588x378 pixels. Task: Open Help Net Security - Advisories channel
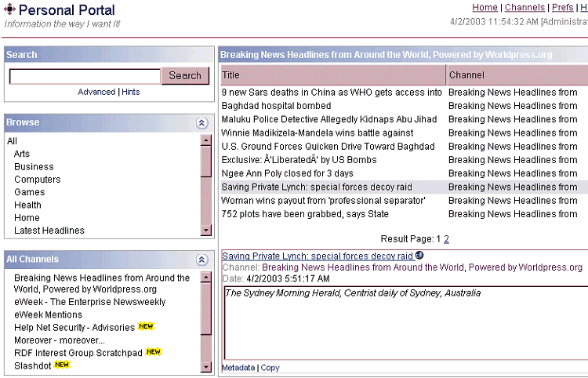click(x=74, y=327)
